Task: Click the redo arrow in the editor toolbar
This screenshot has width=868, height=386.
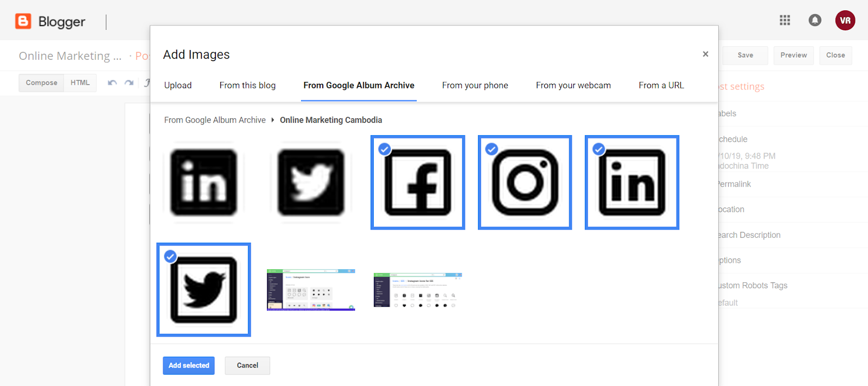Action: [129, 83]
